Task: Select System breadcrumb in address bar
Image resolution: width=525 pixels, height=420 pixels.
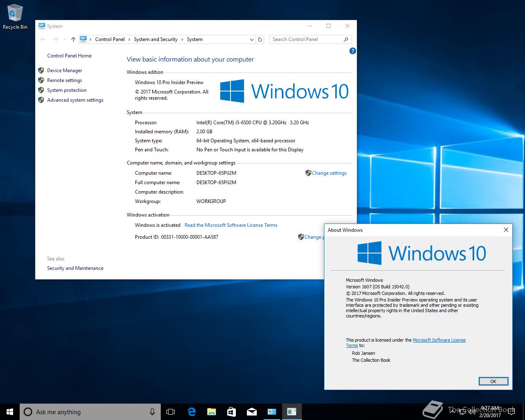Action: pos(194,39)
